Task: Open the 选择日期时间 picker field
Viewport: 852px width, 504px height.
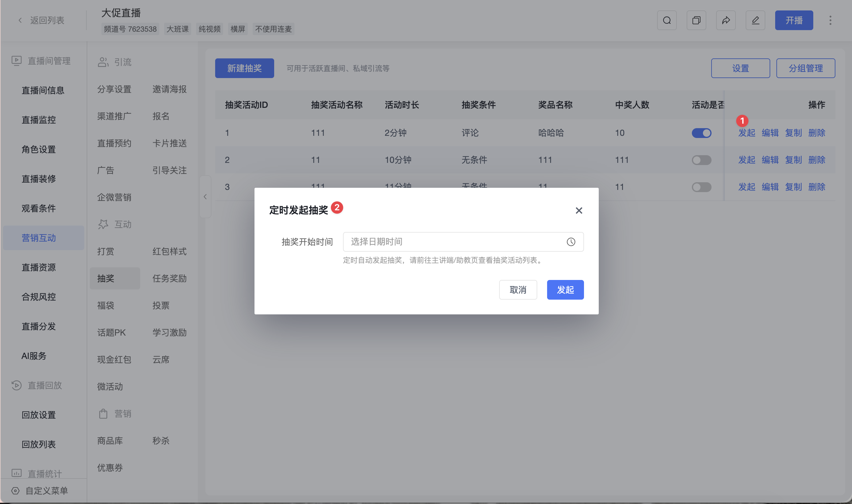Action: (x=463, y=242)
